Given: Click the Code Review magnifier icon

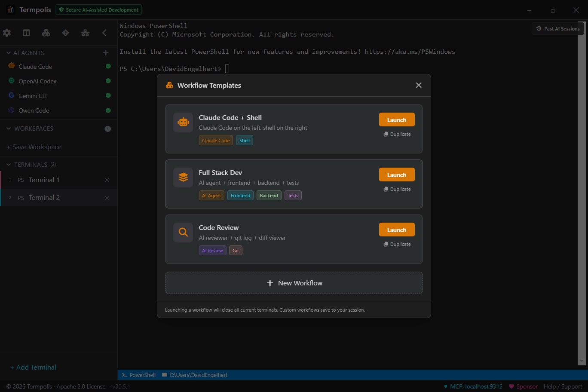Looking at the screenshot, I should [183, 233].
